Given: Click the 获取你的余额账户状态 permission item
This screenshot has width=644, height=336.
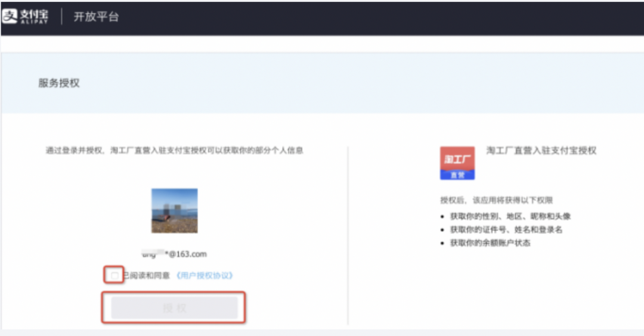Looking at the screenshot, I should tap(490, 243).
